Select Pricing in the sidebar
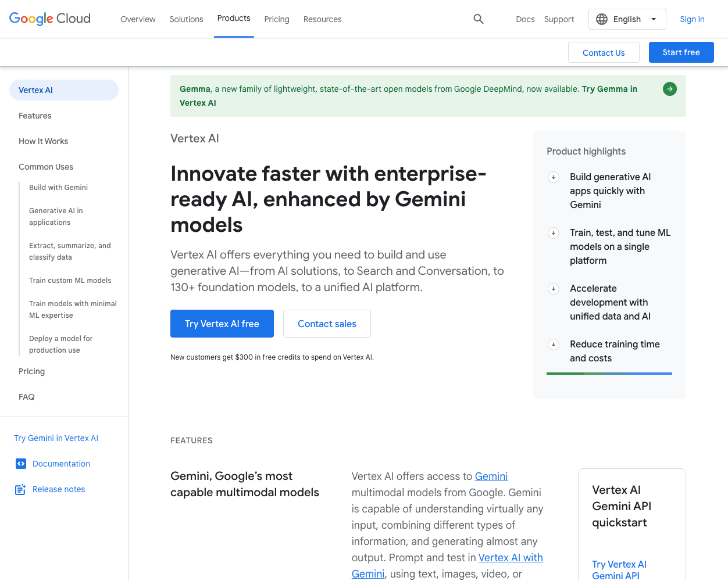 pyautogui.click(x=31, y=371)
